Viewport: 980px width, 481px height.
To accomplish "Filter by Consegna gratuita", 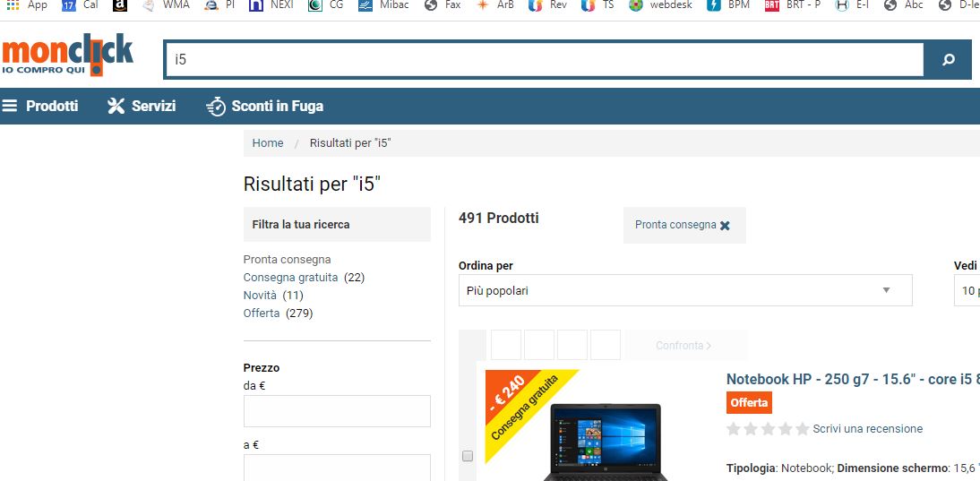I will coord(290,278).
